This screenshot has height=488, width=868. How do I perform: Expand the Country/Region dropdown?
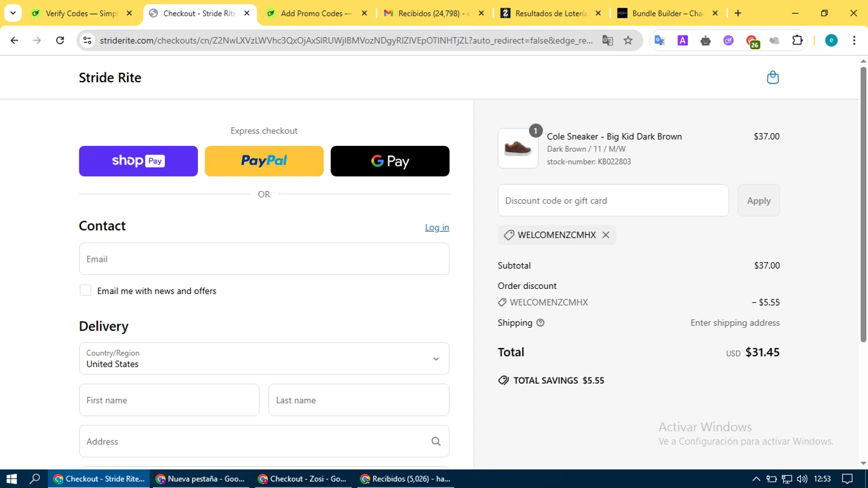tap(264, 359)
